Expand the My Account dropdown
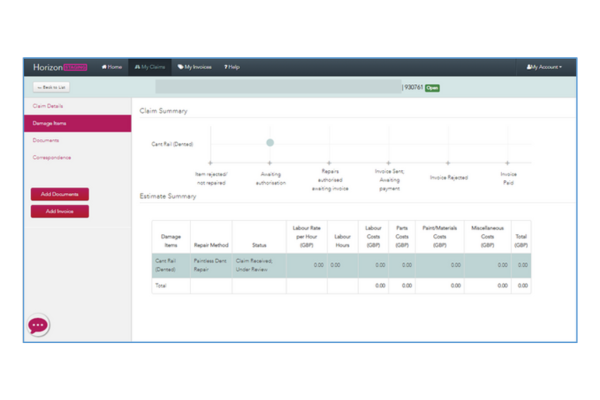The height and width of the screenshot is (400, 600). click(544, 67)
